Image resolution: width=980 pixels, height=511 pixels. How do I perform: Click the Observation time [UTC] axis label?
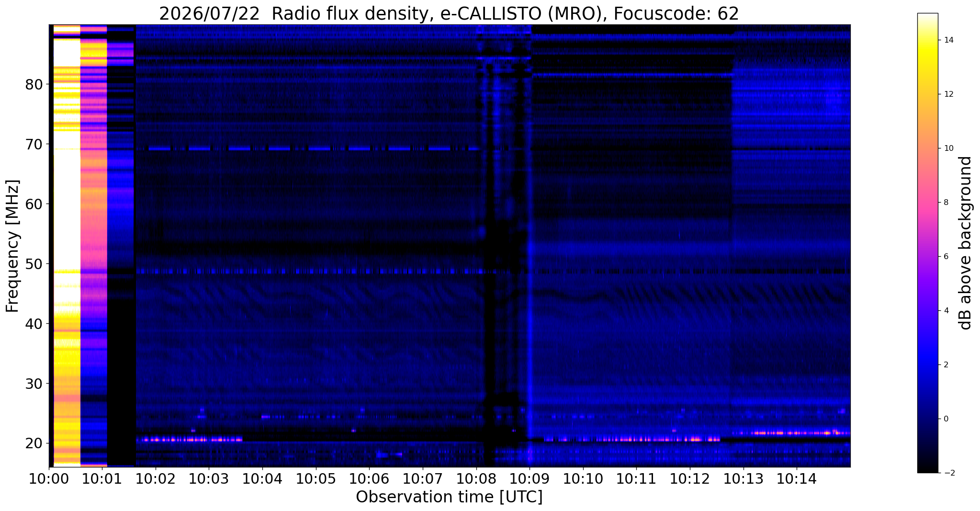(449, 497)
